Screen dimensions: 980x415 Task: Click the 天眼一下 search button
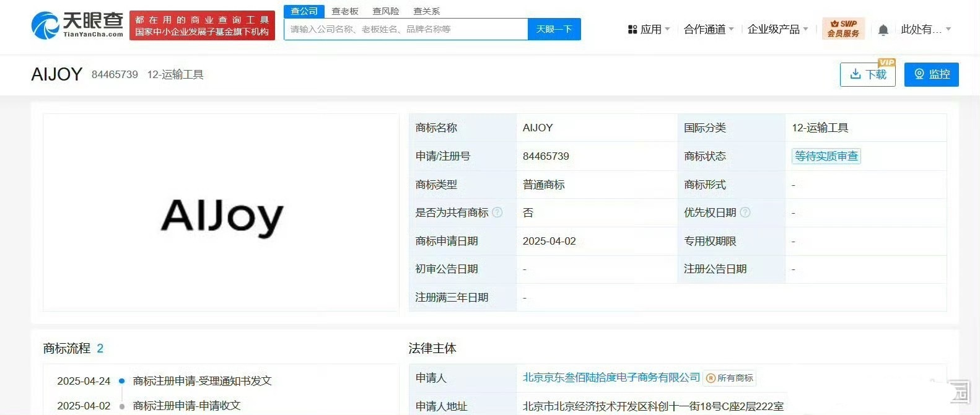554,29
